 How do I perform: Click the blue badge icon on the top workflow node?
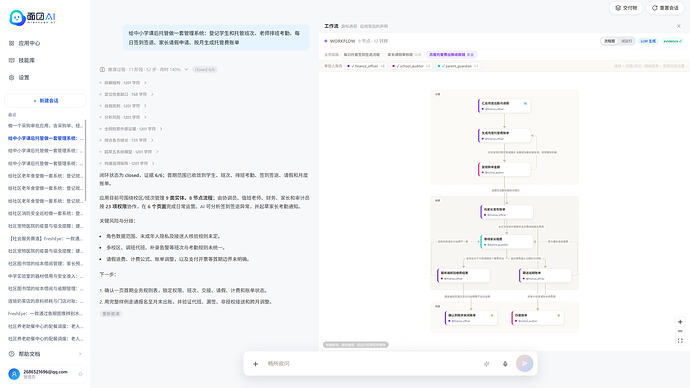coord(525,103)
